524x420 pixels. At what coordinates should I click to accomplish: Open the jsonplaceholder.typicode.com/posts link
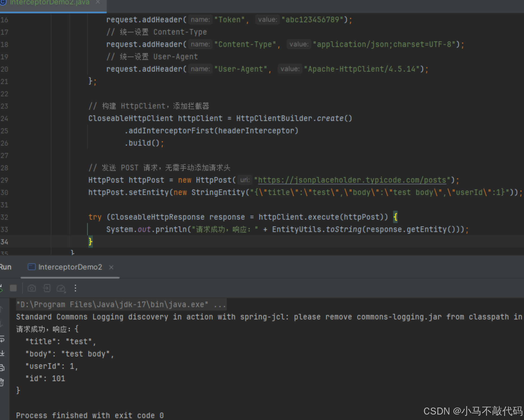[x=352, y=180]
